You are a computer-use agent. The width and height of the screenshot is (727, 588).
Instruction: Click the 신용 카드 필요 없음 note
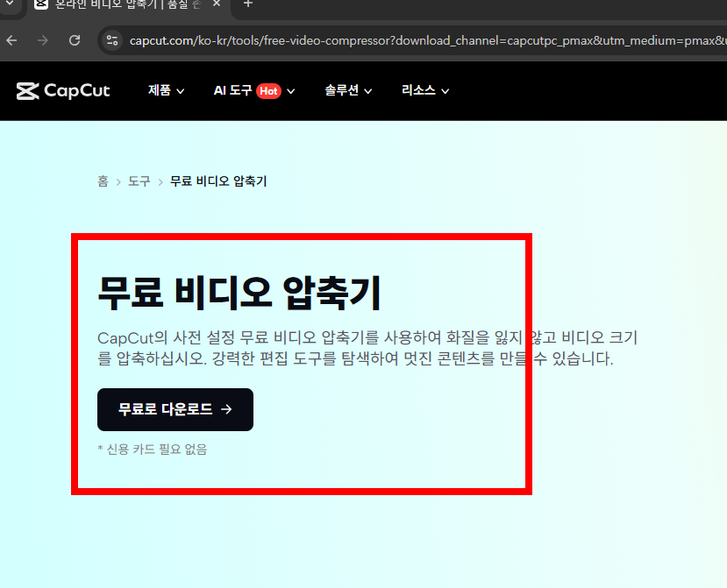click(x=153, y=449)
